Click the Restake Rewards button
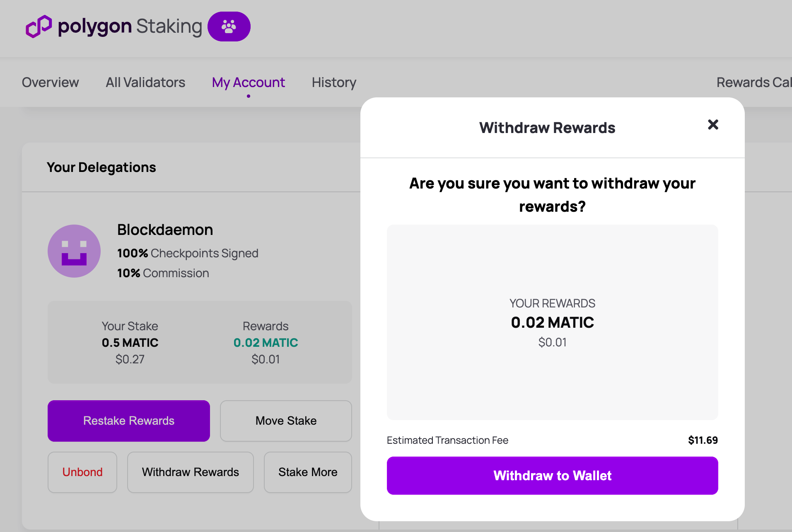This screenshot has height=532, width=792. tap(128, 421)
